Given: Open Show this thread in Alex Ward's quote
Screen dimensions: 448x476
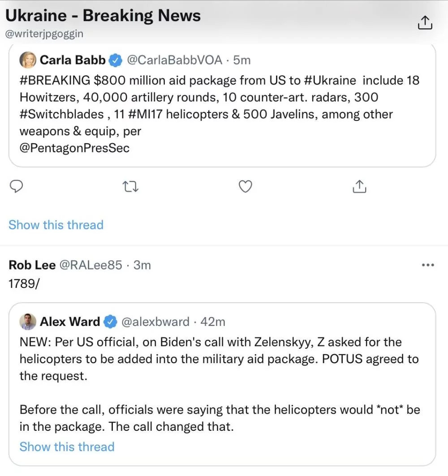Looking at the screenshot, I should pyautogui.click(x=67, y=446).
